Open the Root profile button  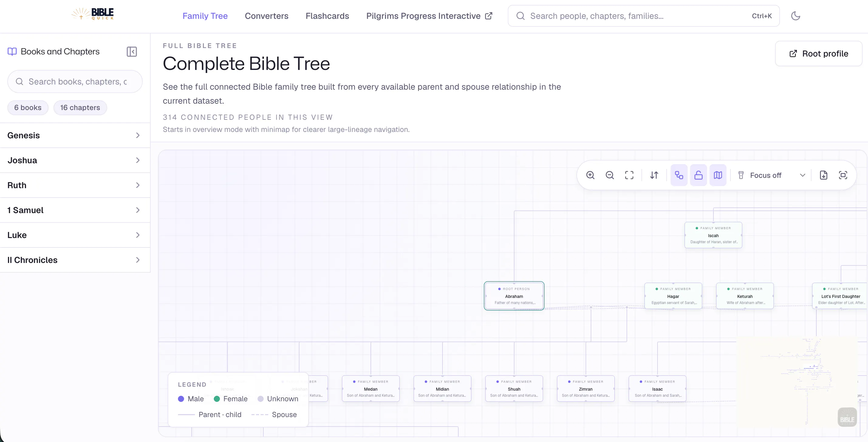tap(819, 54)
